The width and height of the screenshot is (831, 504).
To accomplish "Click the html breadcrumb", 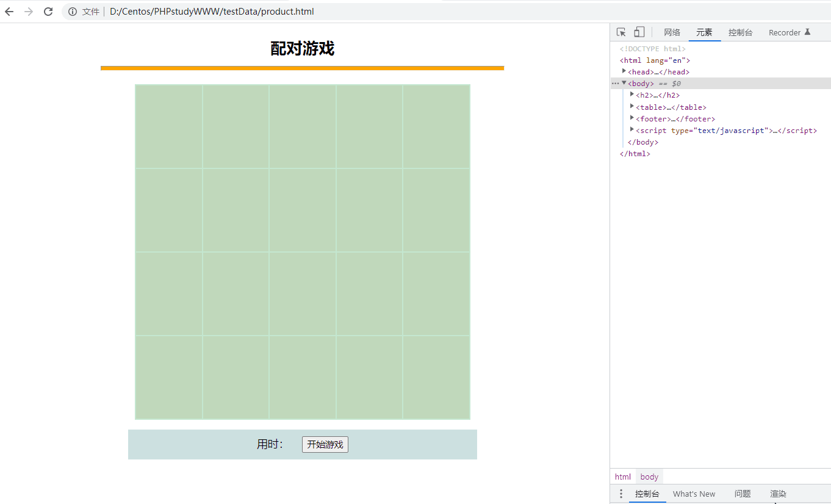I will coord(623,477).
